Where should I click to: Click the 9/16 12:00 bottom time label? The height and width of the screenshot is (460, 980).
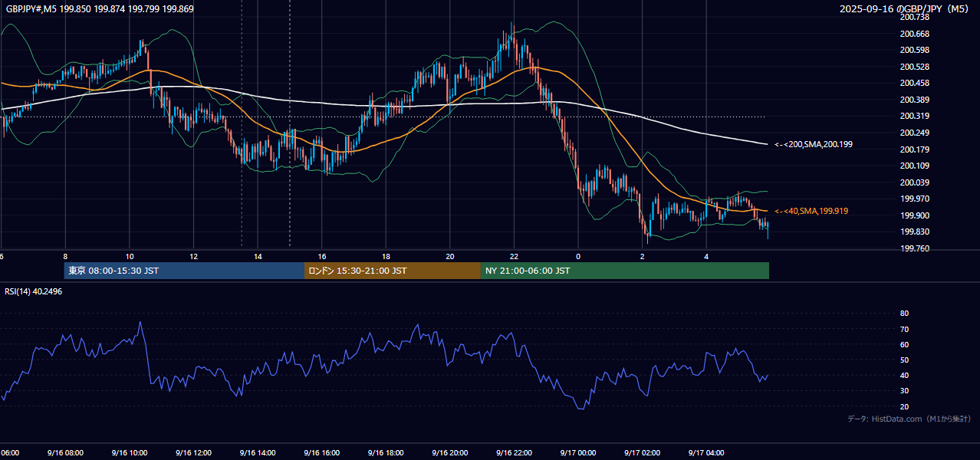[x=193, y=453]
